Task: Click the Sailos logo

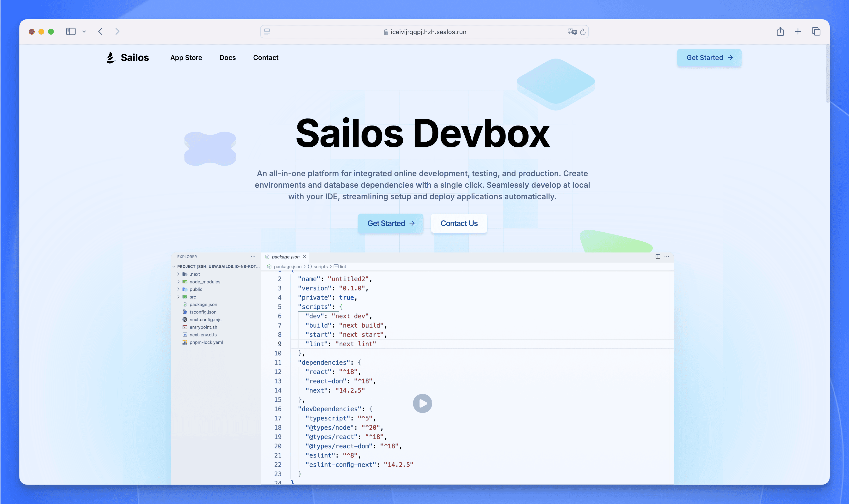Action: 128,58
